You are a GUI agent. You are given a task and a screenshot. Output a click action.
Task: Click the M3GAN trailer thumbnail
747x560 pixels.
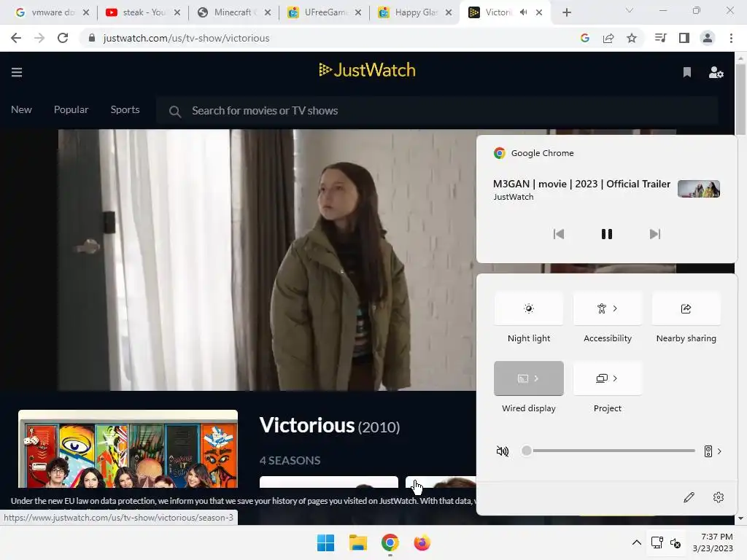(x=698, y=189)
